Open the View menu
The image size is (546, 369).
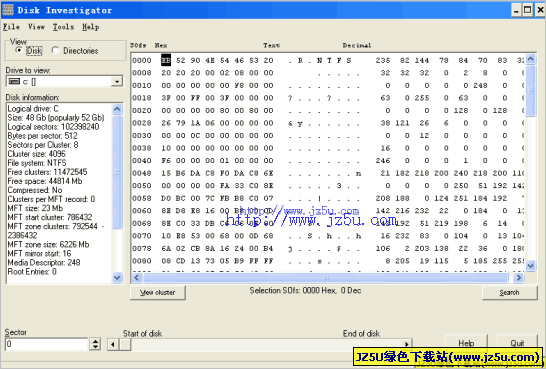(36, 27)
